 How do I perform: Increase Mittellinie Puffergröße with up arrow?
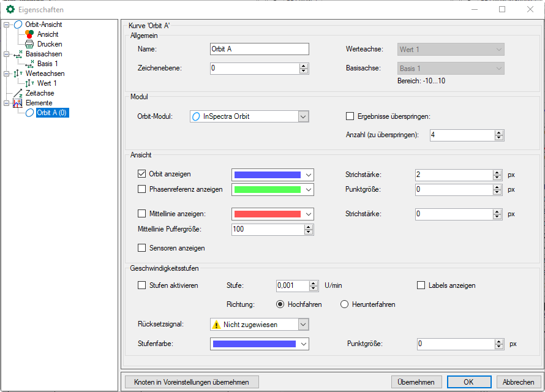309,227
